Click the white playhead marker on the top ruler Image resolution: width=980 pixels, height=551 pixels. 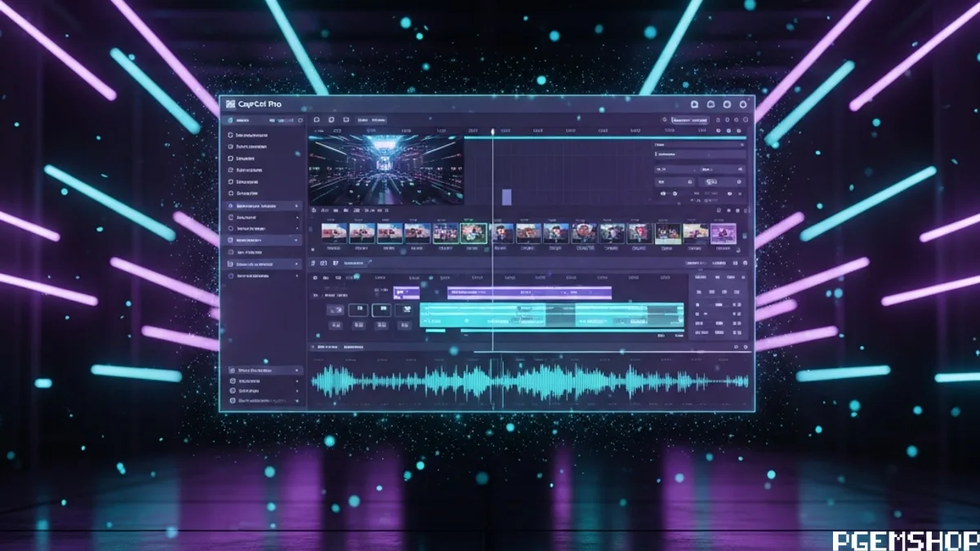(492, 131)
